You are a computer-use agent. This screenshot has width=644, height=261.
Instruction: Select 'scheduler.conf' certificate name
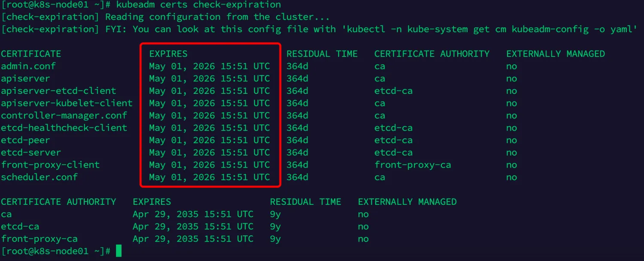[39, 177]
